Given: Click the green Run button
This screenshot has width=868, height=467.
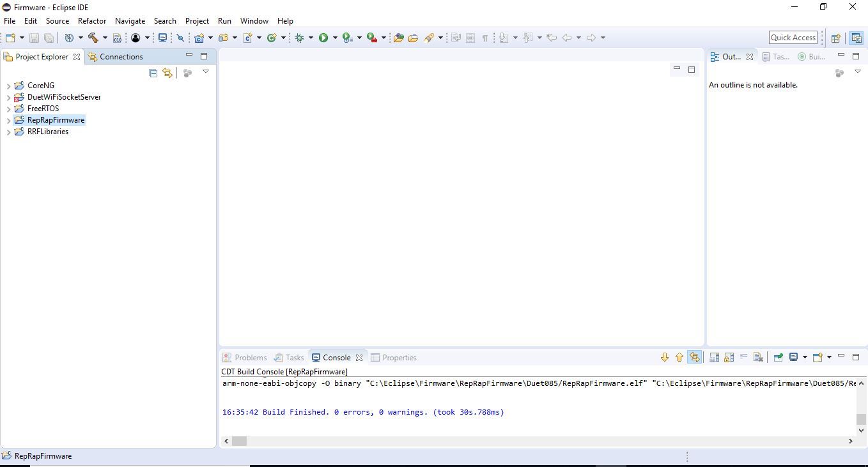Looking at the screenshot, I should click(x=323, y=38).
